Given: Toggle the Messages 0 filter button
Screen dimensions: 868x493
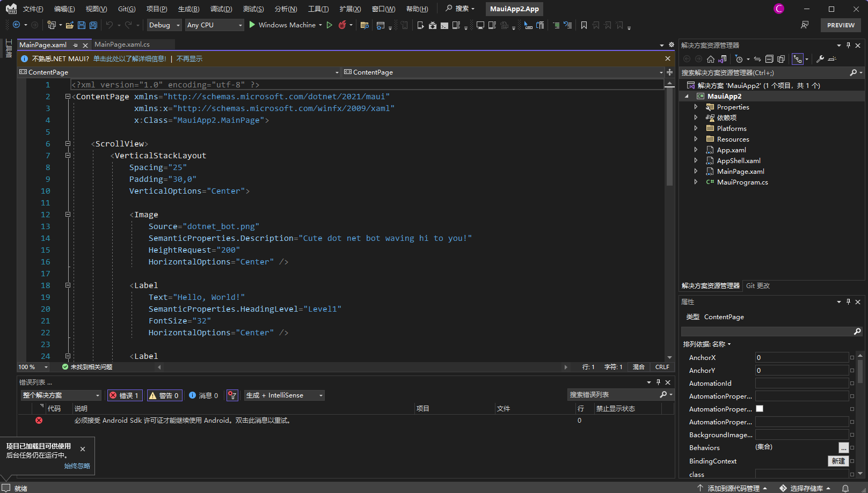Looking at the screenshot, I should [203, 395].
